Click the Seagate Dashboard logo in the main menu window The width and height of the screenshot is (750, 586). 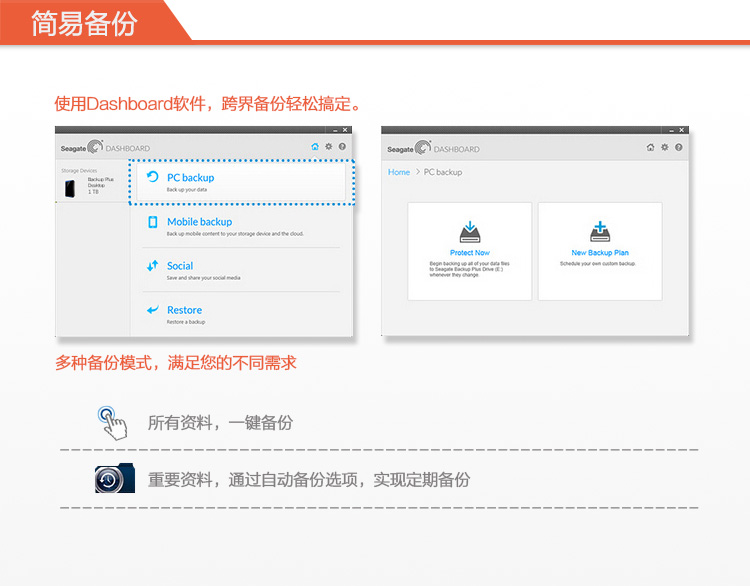pyautogui.click(x=105, y=148)
